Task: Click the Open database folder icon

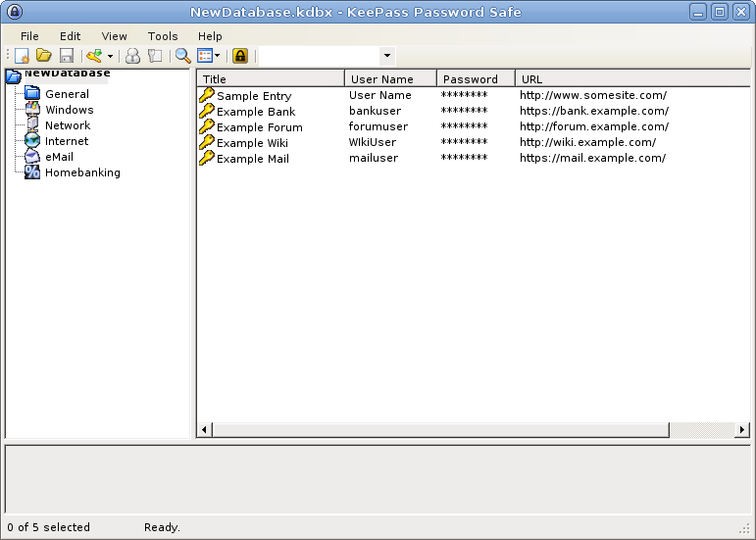Action: tap(44, 56)
